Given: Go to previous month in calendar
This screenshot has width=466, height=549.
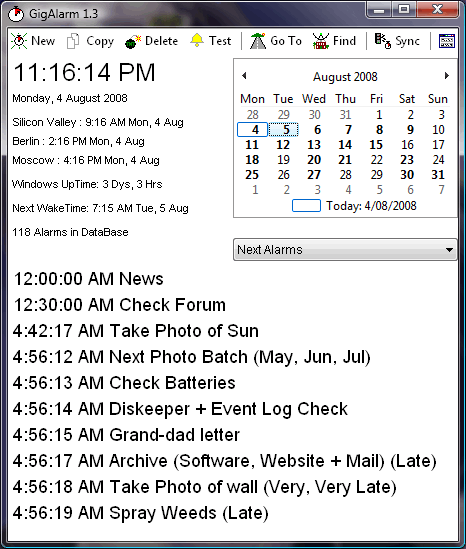Looking at the screenshot, I should (x=244, y=76).
